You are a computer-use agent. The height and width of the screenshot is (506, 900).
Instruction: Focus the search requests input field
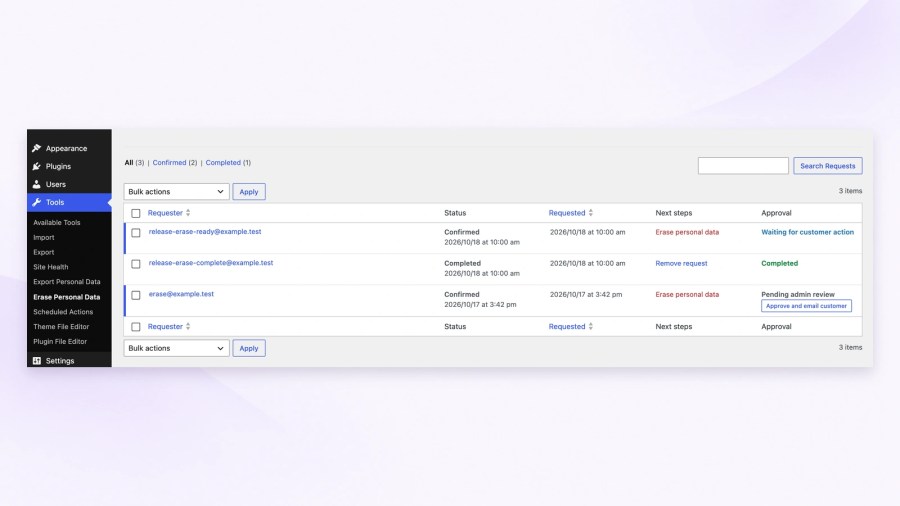click(743, 166)
